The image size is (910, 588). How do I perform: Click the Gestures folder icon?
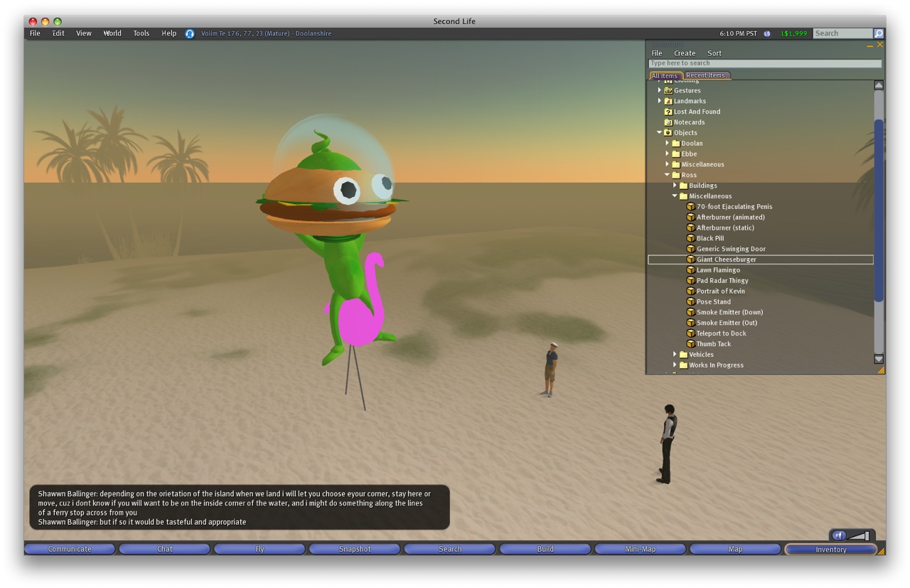(x=668, y=91)
